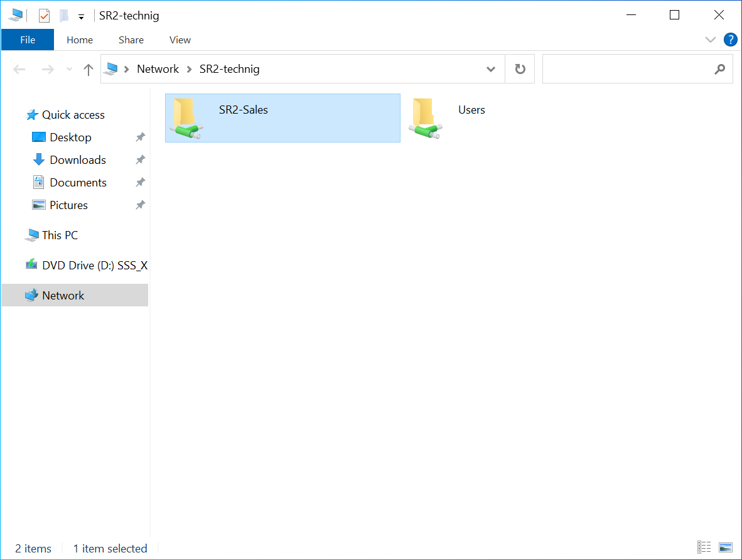Click the Up one level arrow
The height and width of the screenshot is (560, 742).
click(x=89, y=69)
